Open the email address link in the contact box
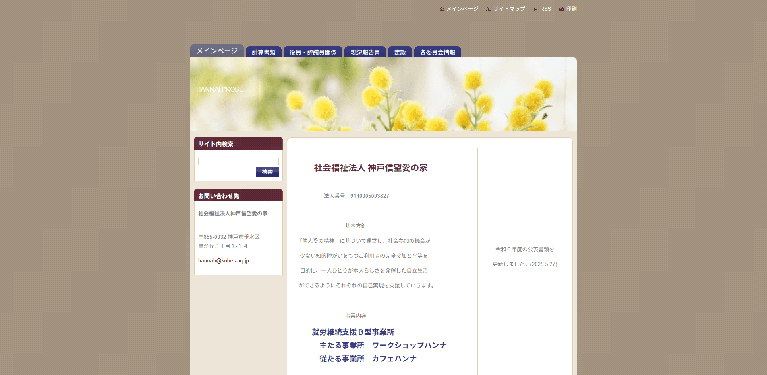Image resolution: width=767 pixels, height=375 pixels. pos(224,261)
